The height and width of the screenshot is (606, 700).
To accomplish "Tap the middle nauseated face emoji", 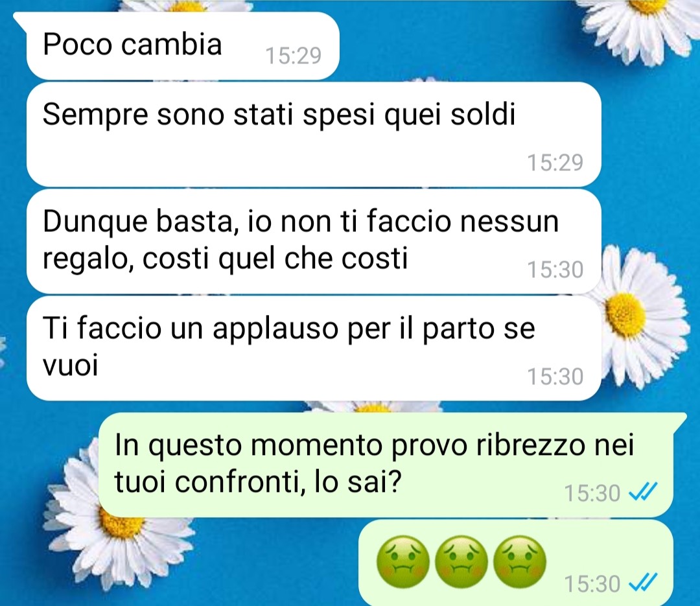I will click(x=461, y=562).
